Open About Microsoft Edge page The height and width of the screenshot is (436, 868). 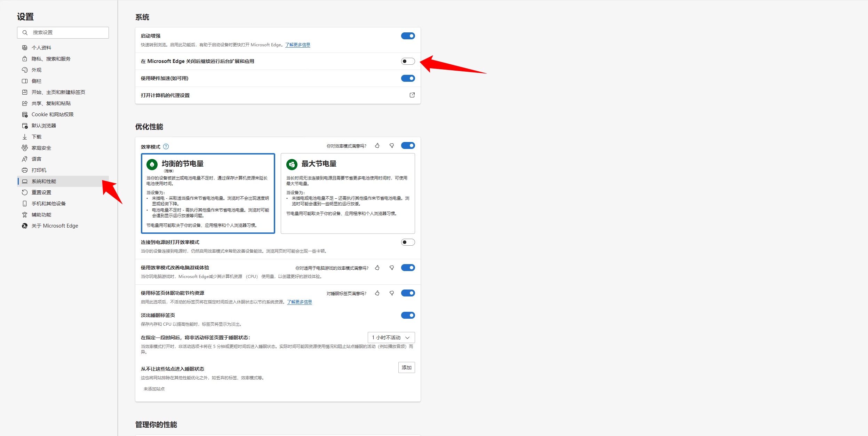click(x=55, y=226)
